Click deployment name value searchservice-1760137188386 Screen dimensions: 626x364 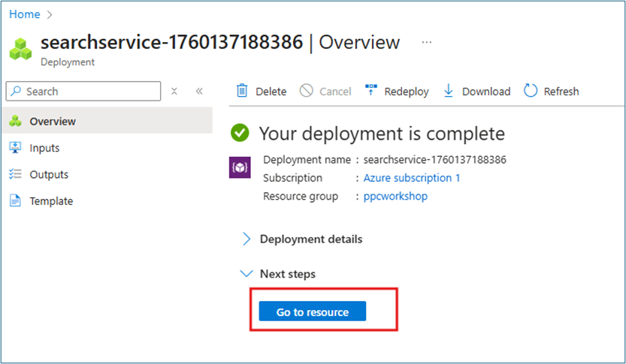(x=434, y=159)
